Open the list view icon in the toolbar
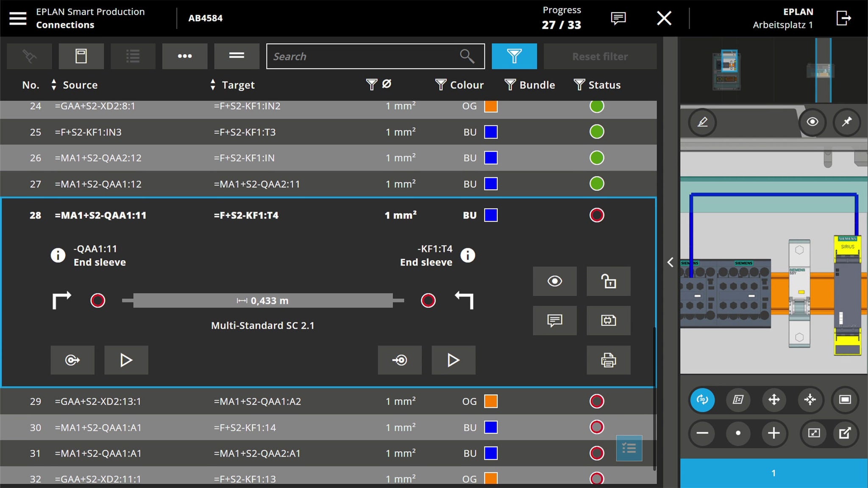The width and height of the screenshot is (868, 488). point(133,56)
